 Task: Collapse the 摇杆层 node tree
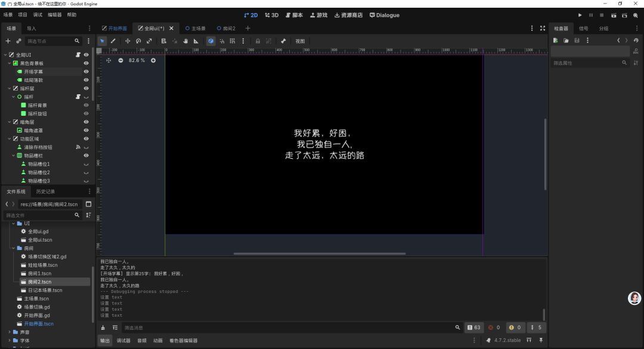10,88
